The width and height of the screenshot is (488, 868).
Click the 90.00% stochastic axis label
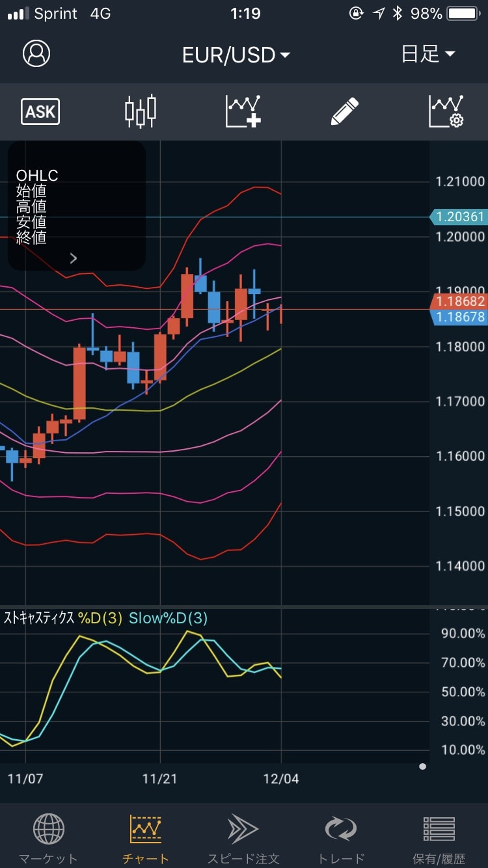tap(463, 633)
